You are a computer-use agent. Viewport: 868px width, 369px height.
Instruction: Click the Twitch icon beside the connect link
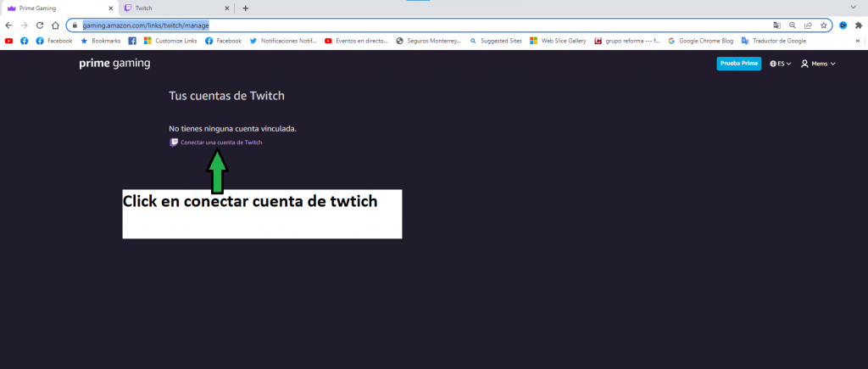tap(174, 143)
